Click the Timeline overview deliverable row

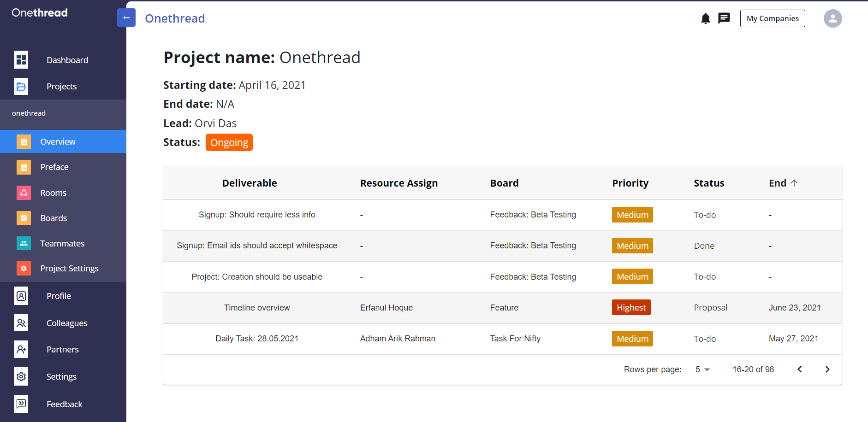257,308
